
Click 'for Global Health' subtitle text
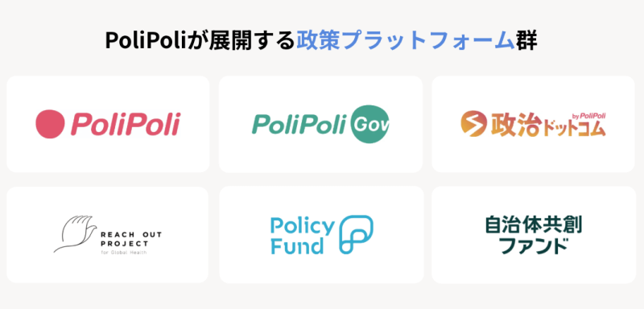124,253
